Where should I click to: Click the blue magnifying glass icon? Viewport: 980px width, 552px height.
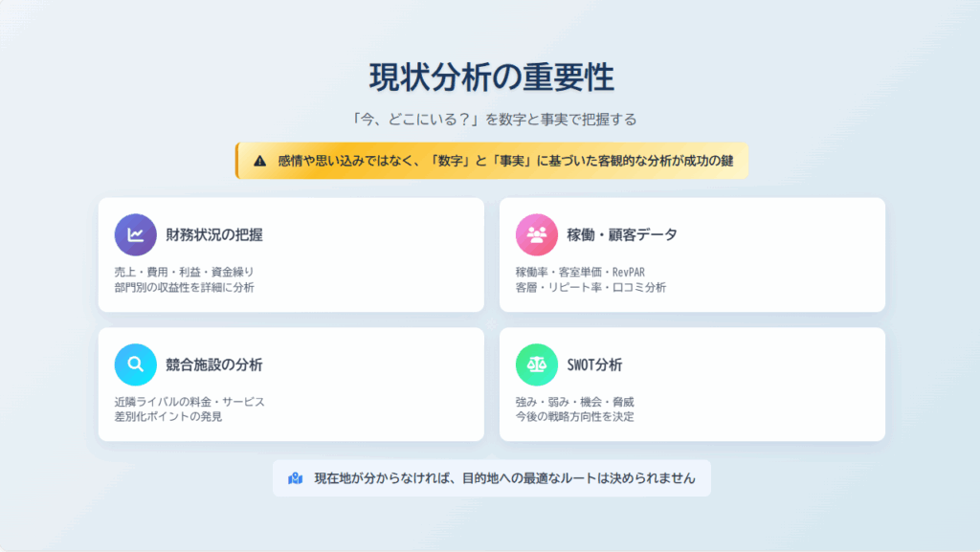tap(136, 364)
